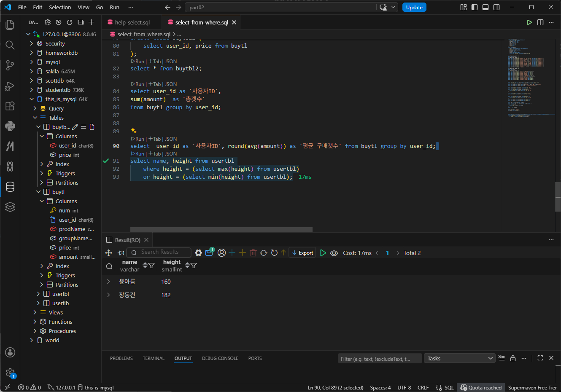Open the mail icon with badge in results
This screenshot has width=561, height=392.
click(209, 252)
